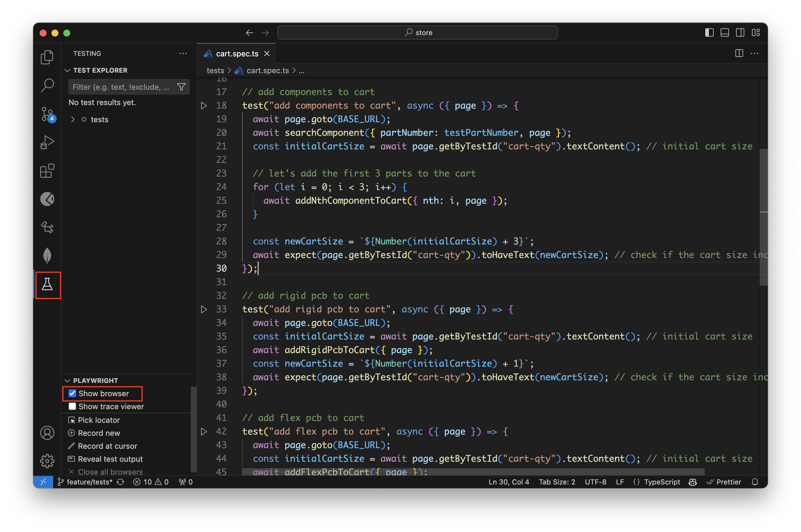Click Prettier in status bar
Viewport: 801px width, 532px height.
724,482
